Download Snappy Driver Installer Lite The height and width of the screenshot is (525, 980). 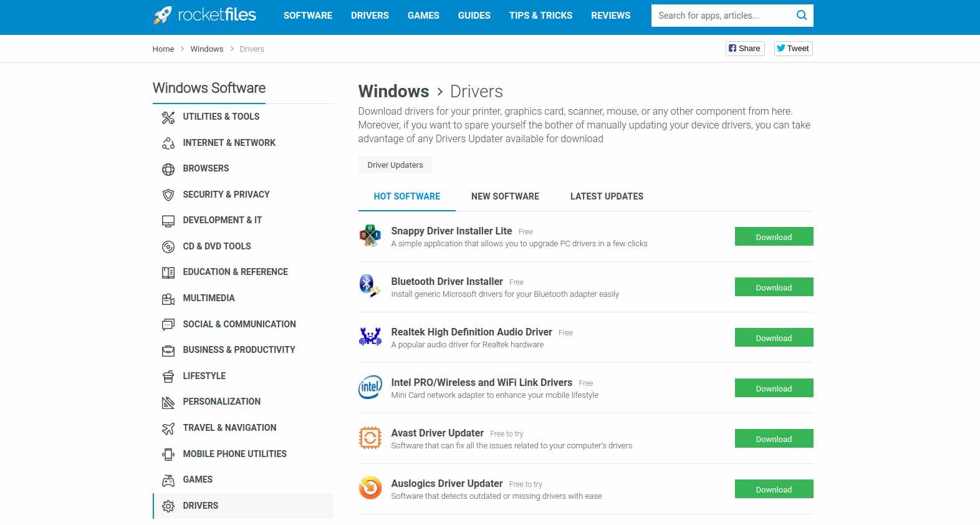[774, 237]
